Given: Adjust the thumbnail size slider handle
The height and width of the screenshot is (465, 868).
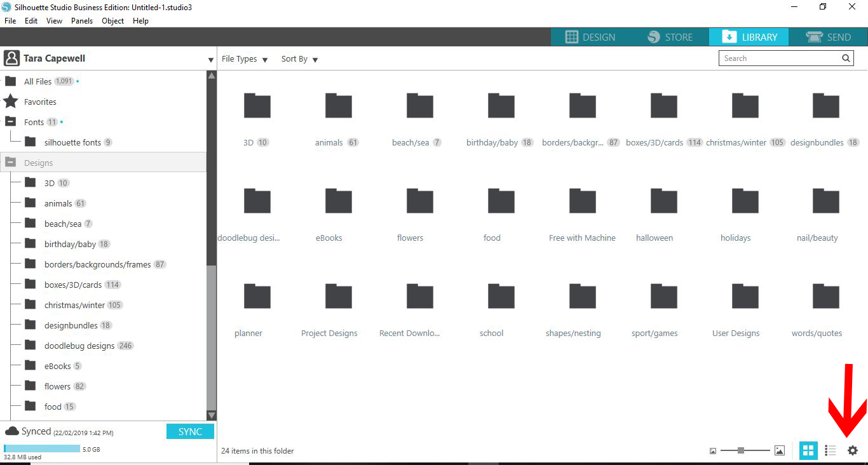Looking at the screenshot, I should click(741, 450).
